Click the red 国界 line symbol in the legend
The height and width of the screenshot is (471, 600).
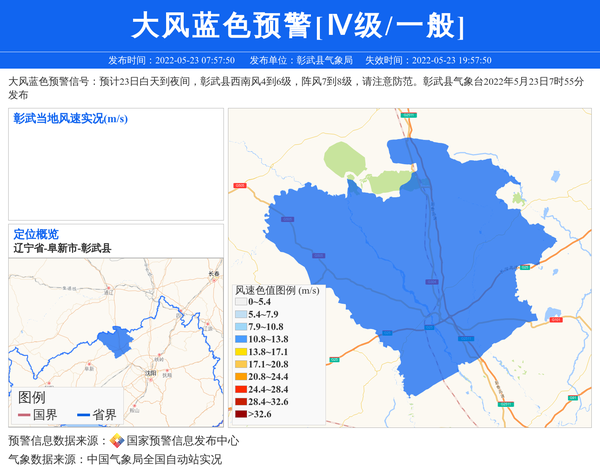point(23,414)
